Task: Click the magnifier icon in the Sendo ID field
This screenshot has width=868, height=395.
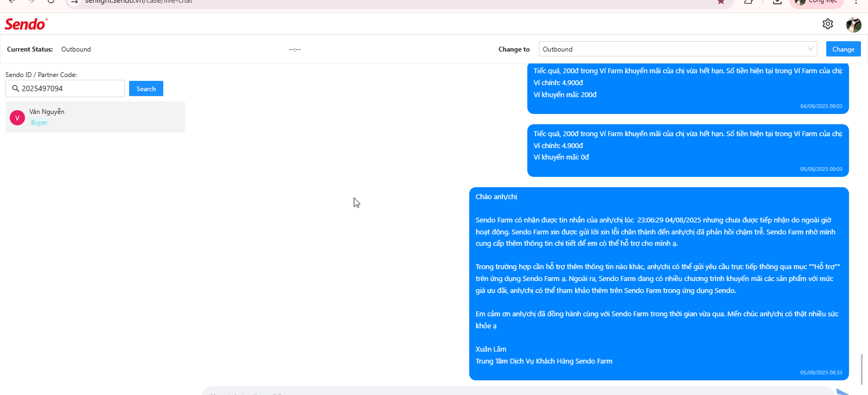Action: click(x=16, y=88)
